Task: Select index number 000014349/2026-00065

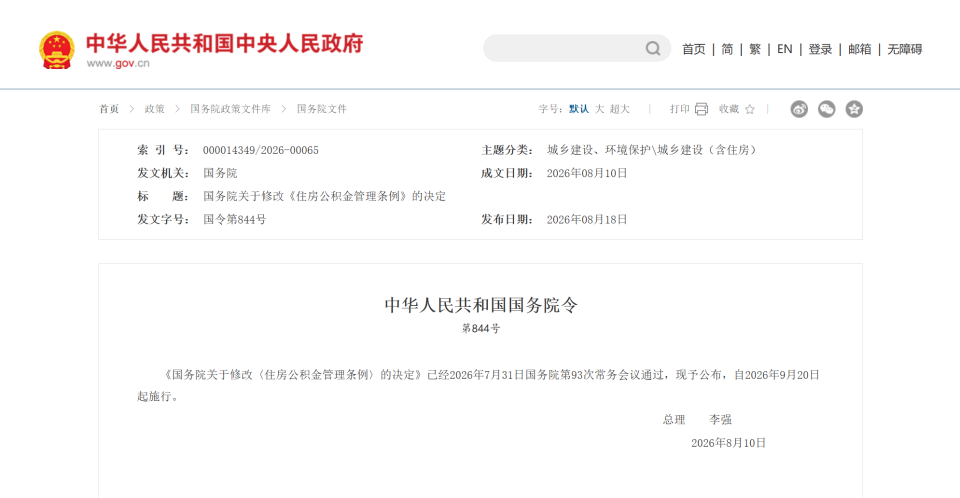Action: click(x=261, y=150)
